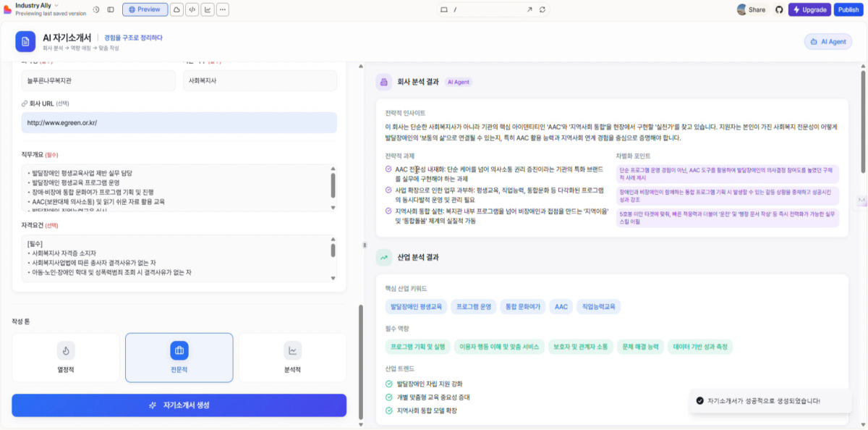Viewport: 868px width, 430px height.
Task: Open the device size selector
Action: (444, 9)
